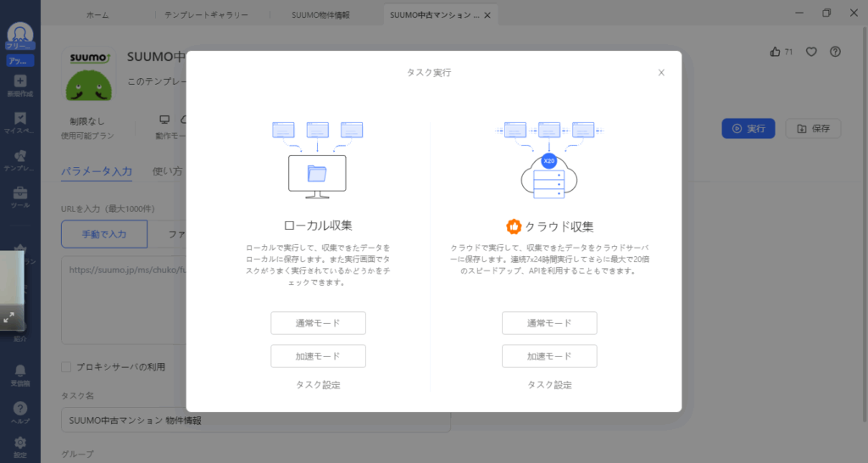Open タスク設定 under ローカル収集
The width and height of the screenshot is (868, 463).
coord(319,385)
